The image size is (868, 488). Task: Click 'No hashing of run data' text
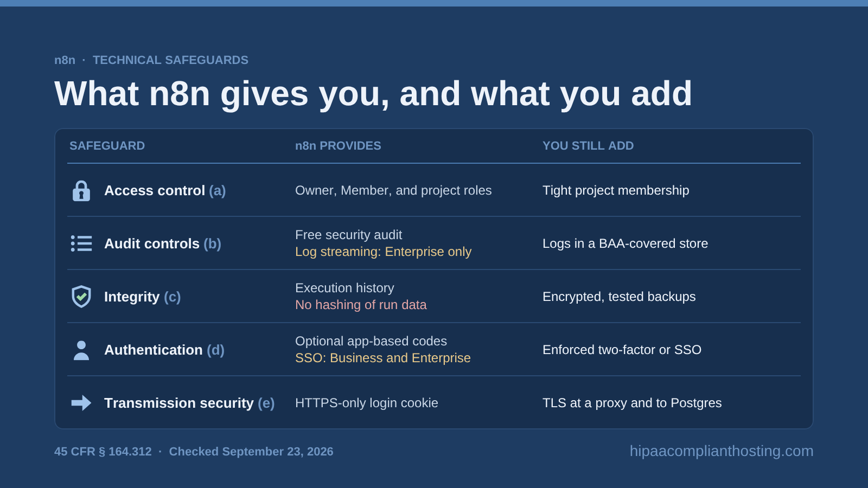point(361,305)
